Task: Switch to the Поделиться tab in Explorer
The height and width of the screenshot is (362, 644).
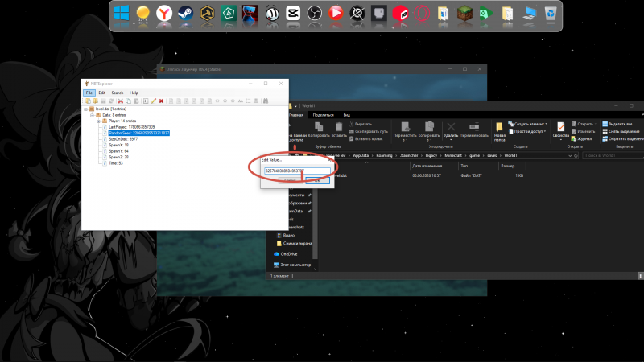Action: tap(324, 115)
